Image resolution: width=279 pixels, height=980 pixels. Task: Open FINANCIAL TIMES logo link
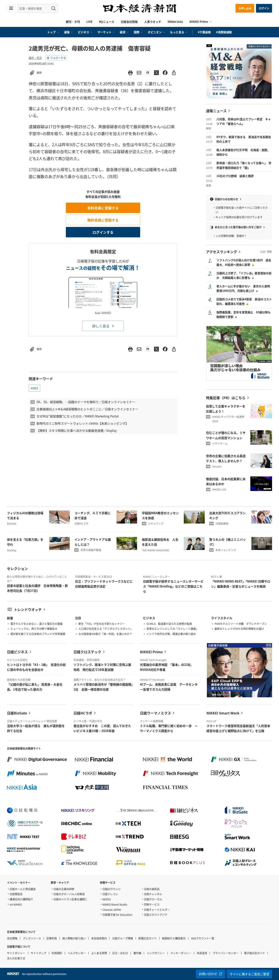(165, 787)
